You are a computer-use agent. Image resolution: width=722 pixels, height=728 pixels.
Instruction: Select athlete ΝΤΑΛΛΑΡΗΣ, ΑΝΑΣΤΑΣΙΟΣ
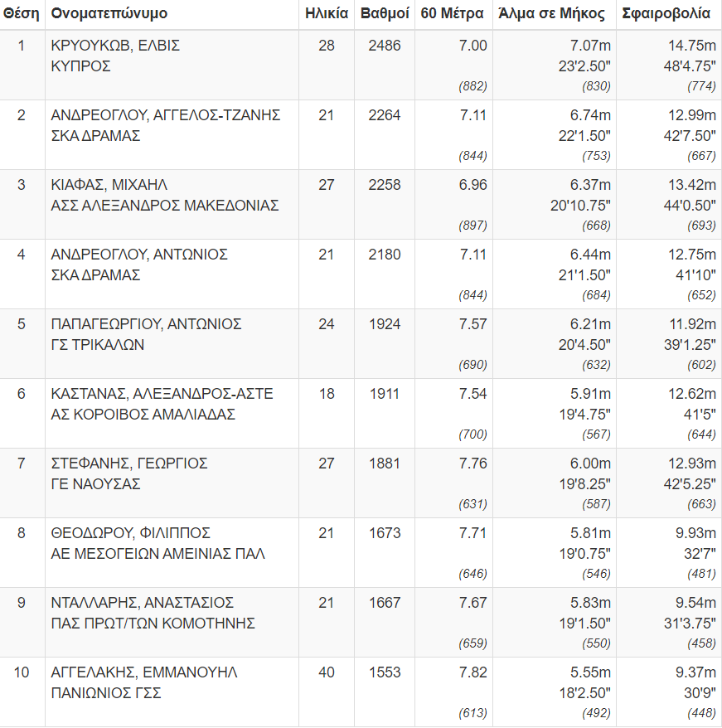(143, 603)
